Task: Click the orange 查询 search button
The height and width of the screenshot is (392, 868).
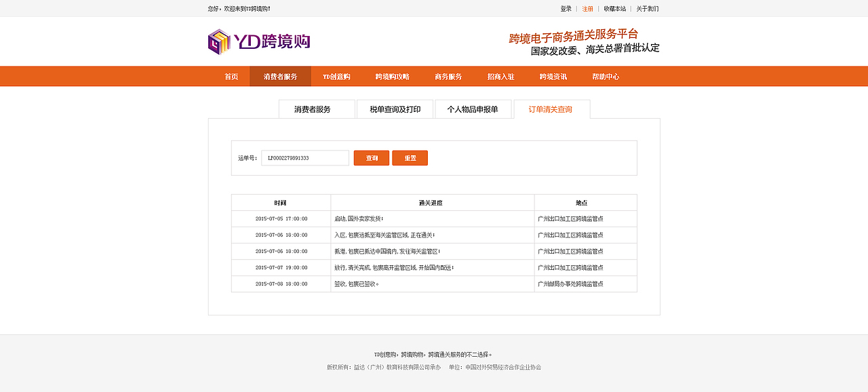Action: tap(371, 157)
